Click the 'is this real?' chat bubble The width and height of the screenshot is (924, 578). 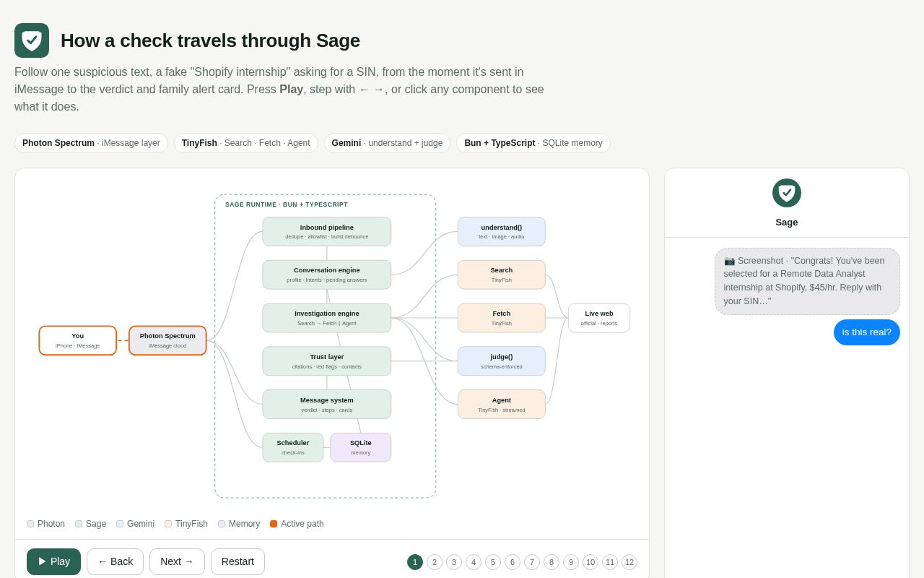867,332
